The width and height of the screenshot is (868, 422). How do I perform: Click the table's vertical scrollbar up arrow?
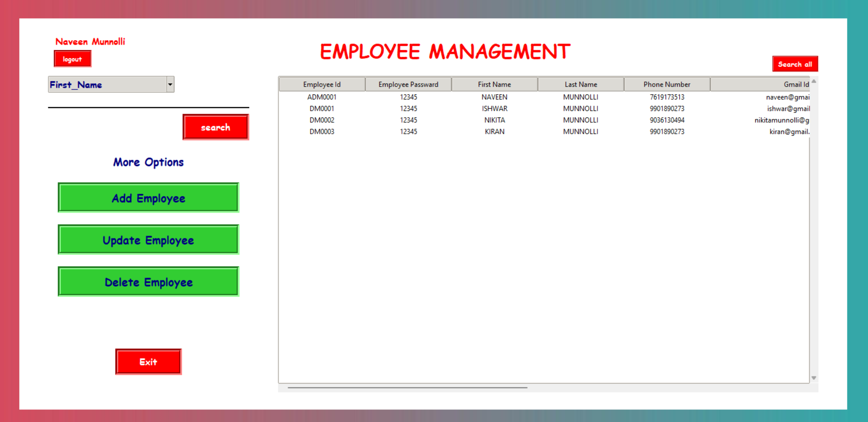(814, 81)
